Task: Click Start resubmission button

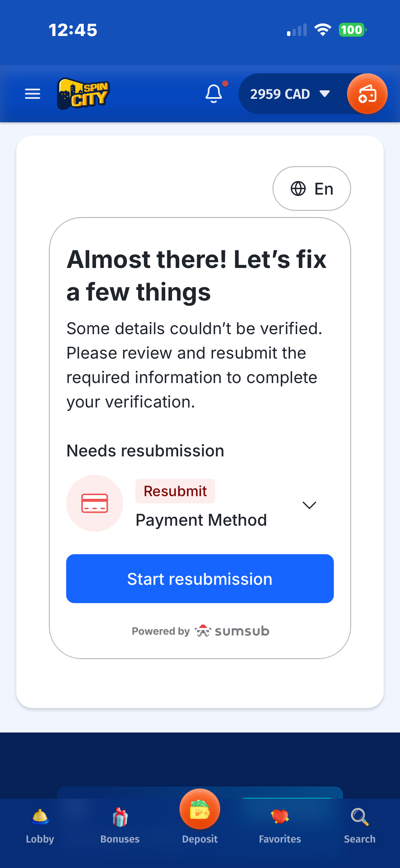Action: point(200,579)
